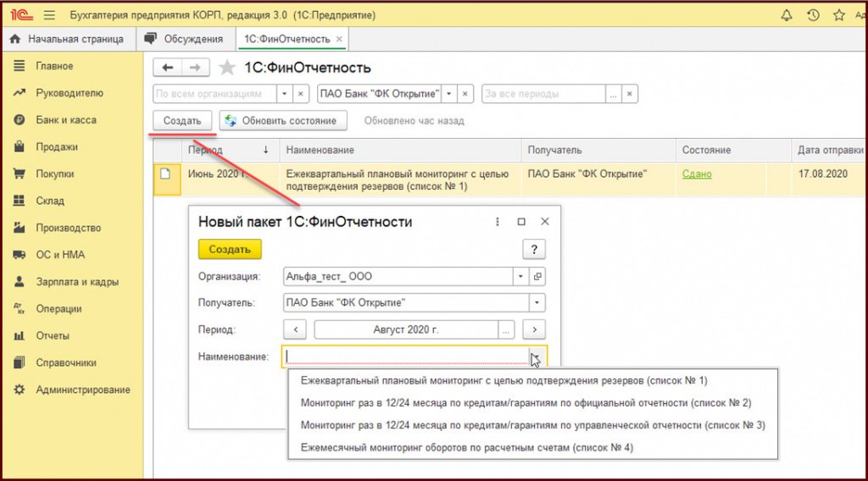The width and height of the screenshot is (868, 481).
Task: Go to next period with right arrow
Action: tap(533, 329)
